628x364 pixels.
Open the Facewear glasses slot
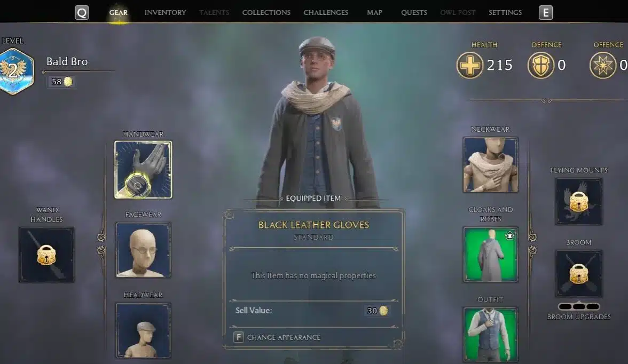[x=143, y=250]
